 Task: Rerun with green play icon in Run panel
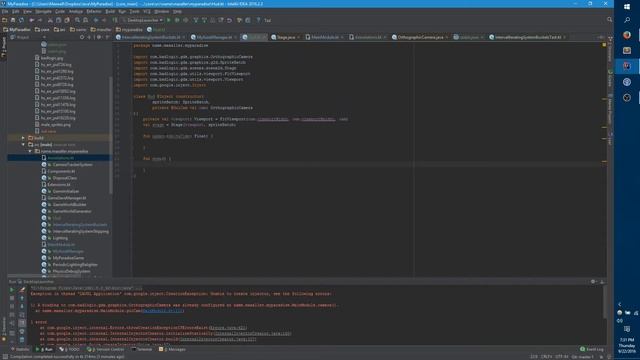pyautogui.click(x=11, y=289)
